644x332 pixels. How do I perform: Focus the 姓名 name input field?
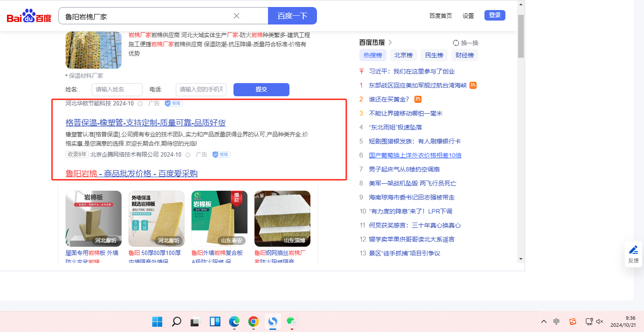117,89
